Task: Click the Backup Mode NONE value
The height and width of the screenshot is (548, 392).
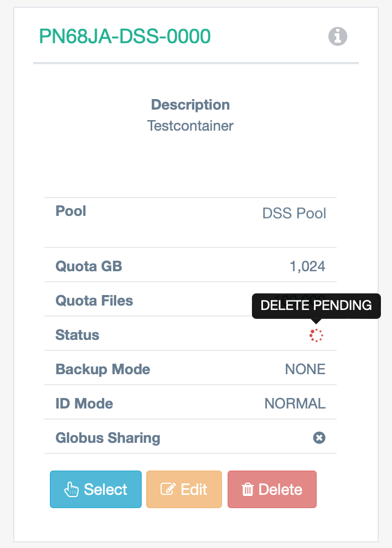Action: (x=305, y=369)
